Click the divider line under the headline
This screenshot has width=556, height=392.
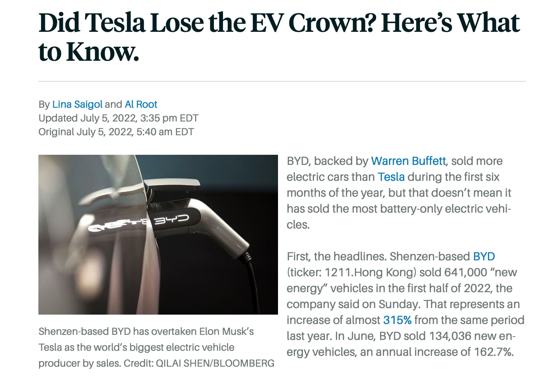tap(282, 81)
